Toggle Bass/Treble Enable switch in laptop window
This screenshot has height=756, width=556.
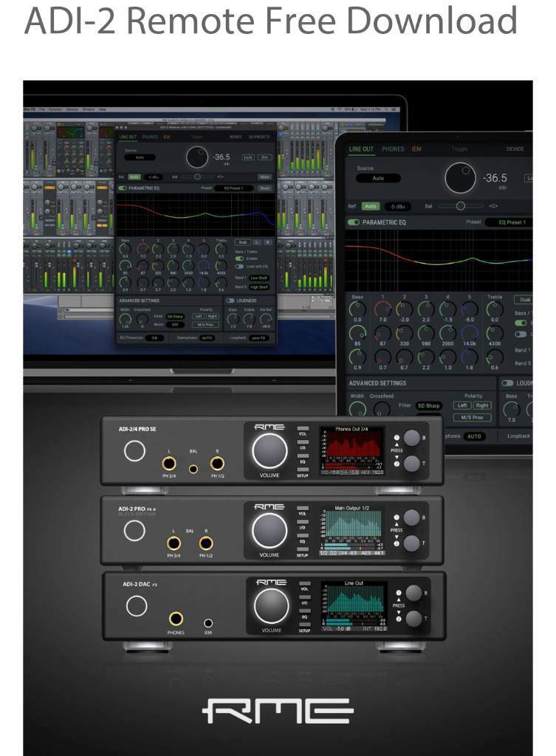(x=240, y=258)
